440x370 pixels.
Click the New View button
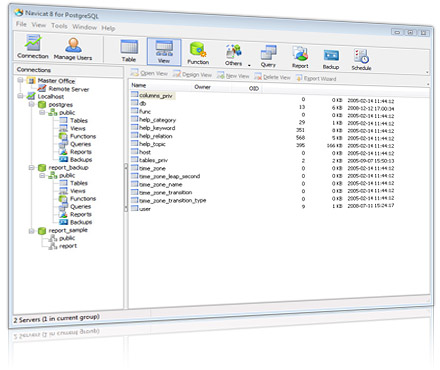coord(233,76)
